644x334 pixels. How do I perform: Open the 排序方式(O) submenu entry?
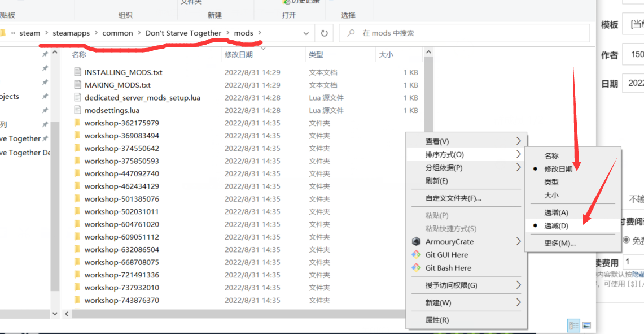pyautogui.click(x=467, y=155)
